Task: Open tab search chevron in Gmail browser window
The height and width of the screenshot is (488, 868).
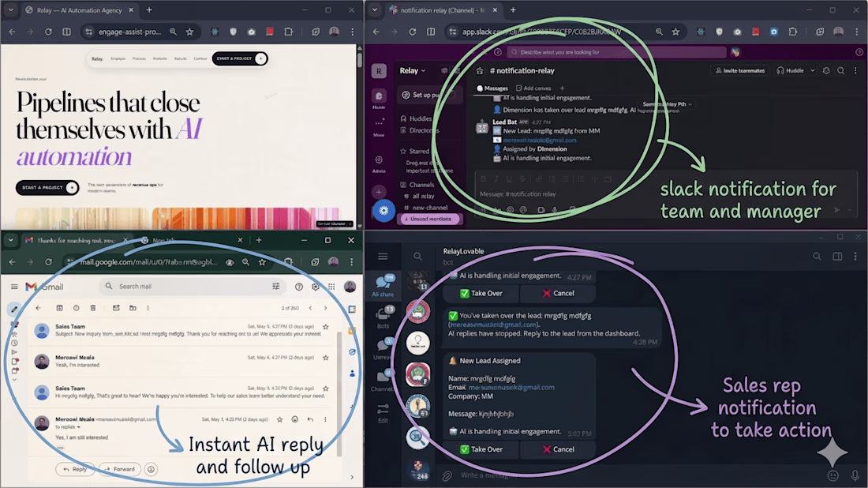Action: pyautogui.click(x=11, y=240)
